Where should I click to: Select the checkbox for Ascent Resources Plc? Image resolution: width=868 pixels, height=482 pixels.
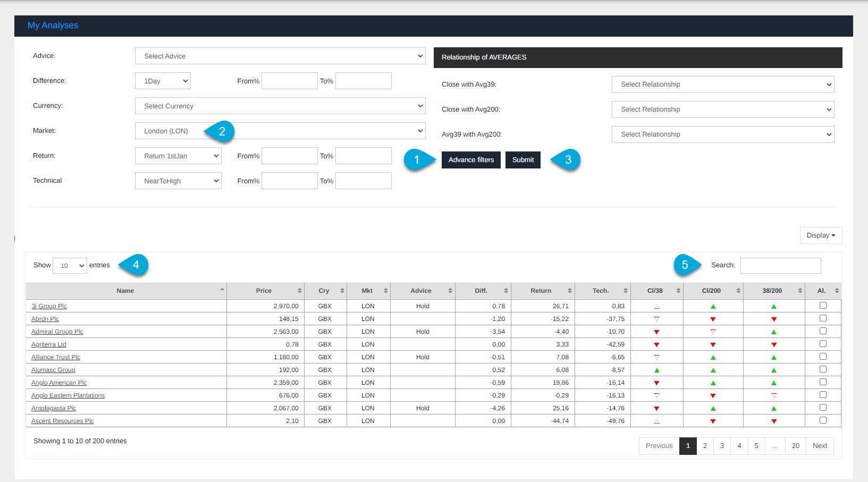[x=823, y=420]
